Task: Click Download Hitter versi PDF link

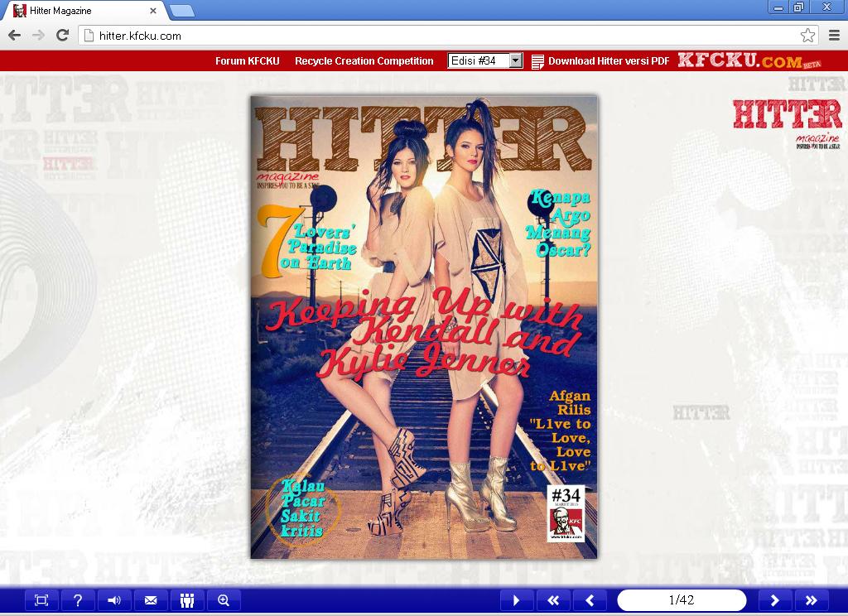Action: [609, 61]
